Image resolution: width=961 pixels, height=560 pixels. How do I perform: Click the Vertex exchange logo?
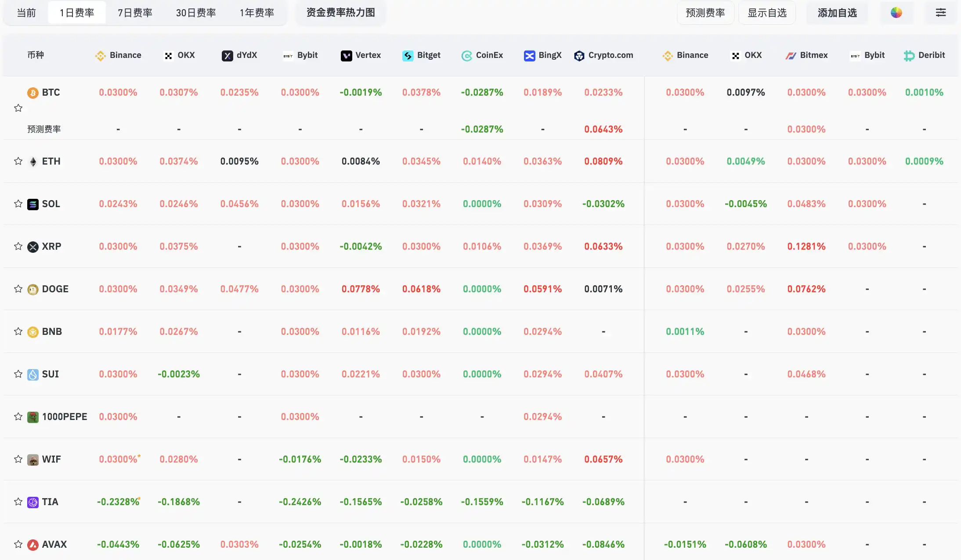click(346, 56)
